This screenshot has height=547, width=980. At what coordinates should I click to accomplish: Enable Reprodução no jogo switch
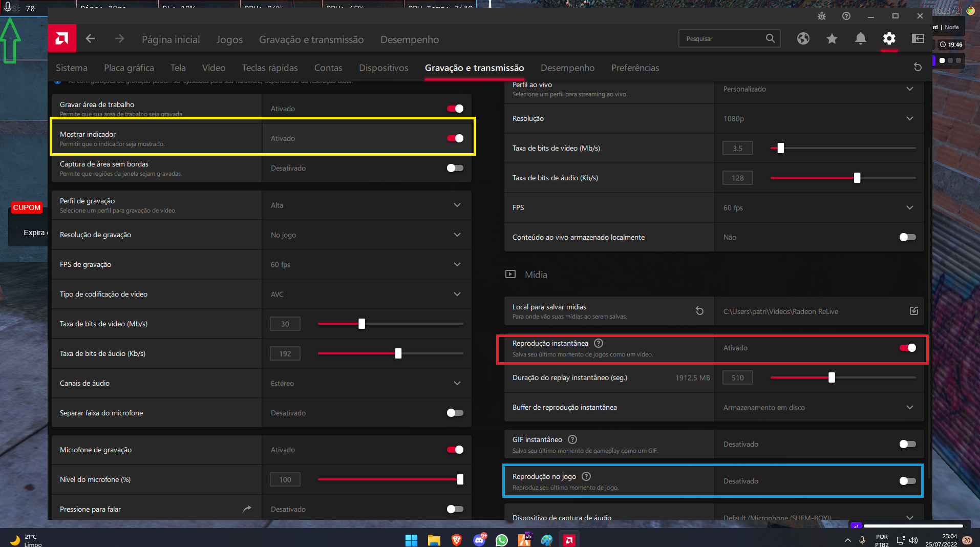(x=907, y=481)
